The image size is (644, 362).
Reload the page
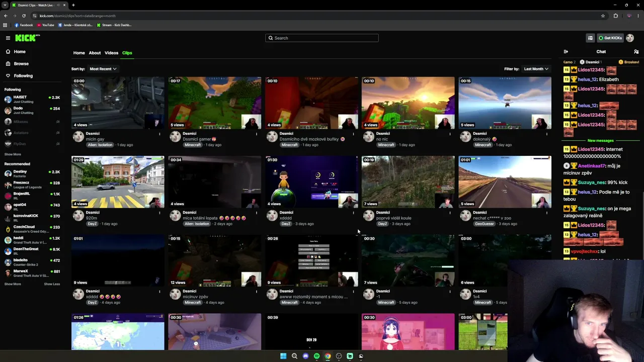pos(24,16)
